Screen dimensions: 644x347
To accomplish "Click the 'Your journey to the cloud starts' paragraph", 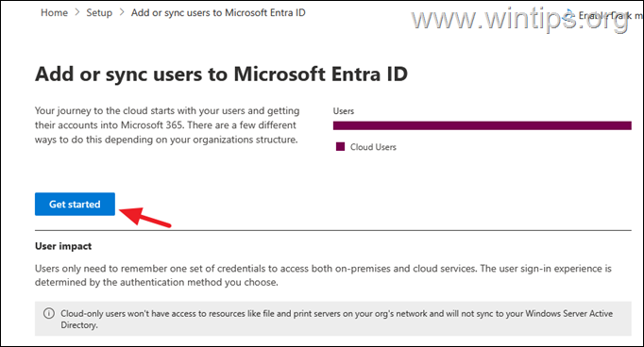I will coord(167,125).
